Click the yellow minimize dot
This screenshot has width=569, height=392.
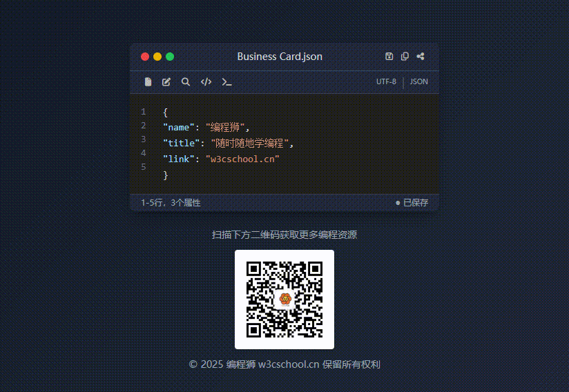click(157, 57)
